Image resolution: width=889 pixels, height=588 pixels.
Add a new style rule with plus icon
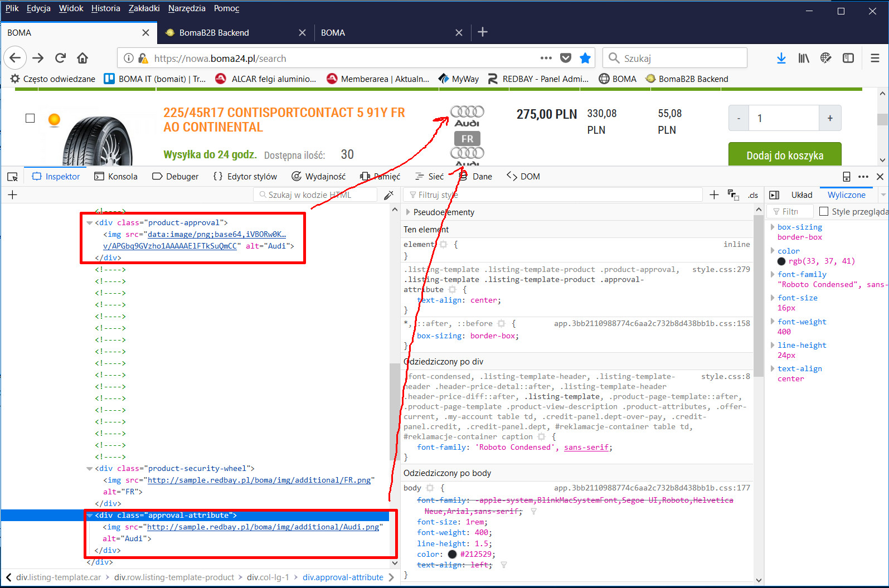pyautogui.click(x=714, y=195)
